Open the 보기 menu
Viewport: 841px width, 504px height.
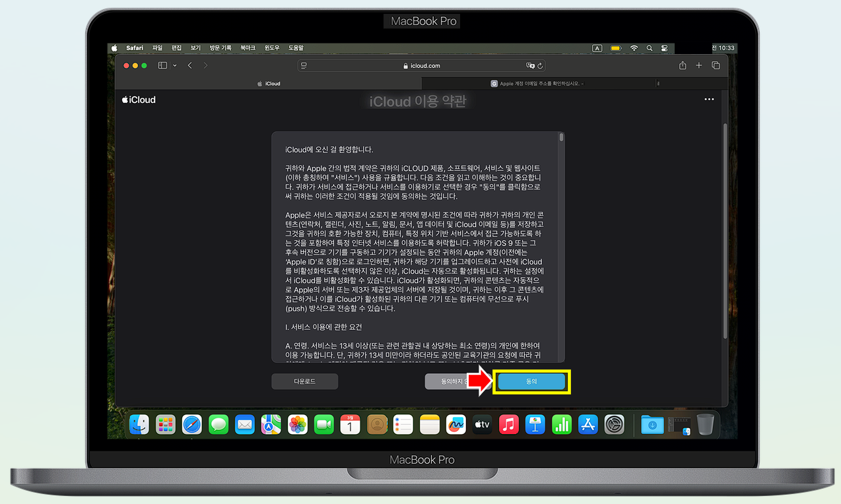tap(195, 48)
